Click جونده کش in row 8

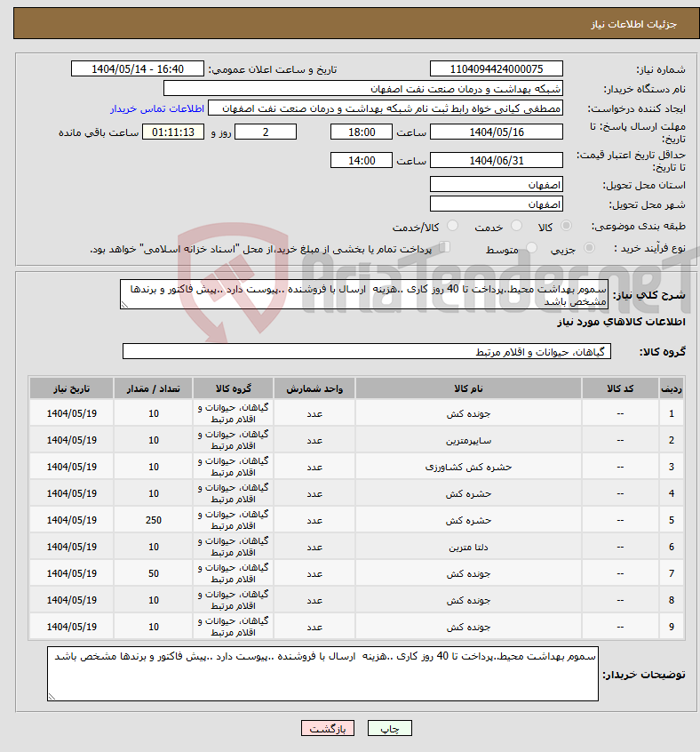468,600
